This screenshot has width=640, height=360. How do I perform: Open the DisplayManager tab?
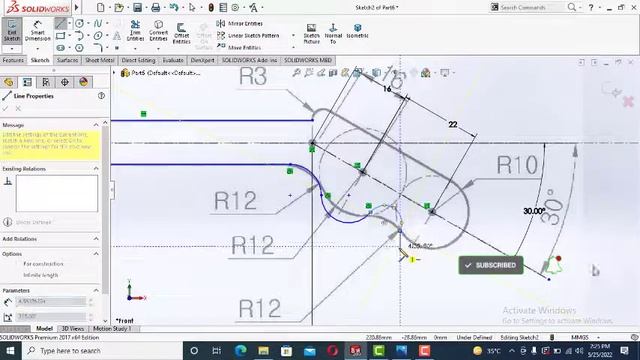(84, 82)
